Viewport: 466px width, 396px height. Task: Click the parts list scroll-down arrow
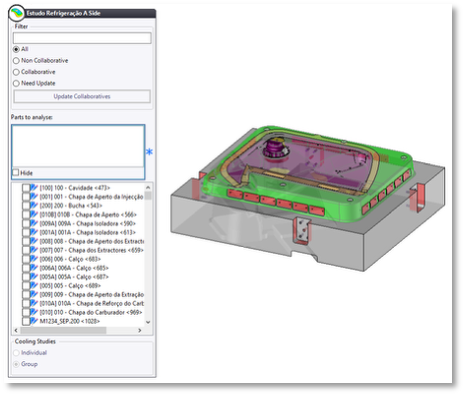click(148, 322)
